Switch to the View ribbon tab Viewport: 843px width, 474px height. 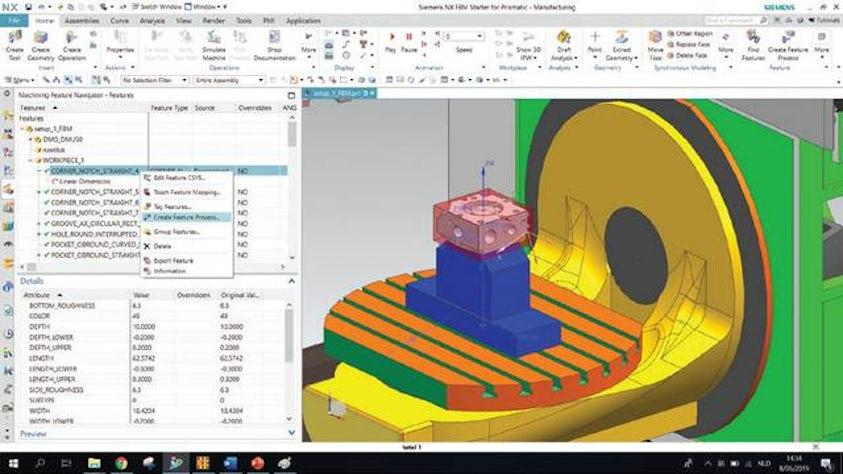coord(183,20)
